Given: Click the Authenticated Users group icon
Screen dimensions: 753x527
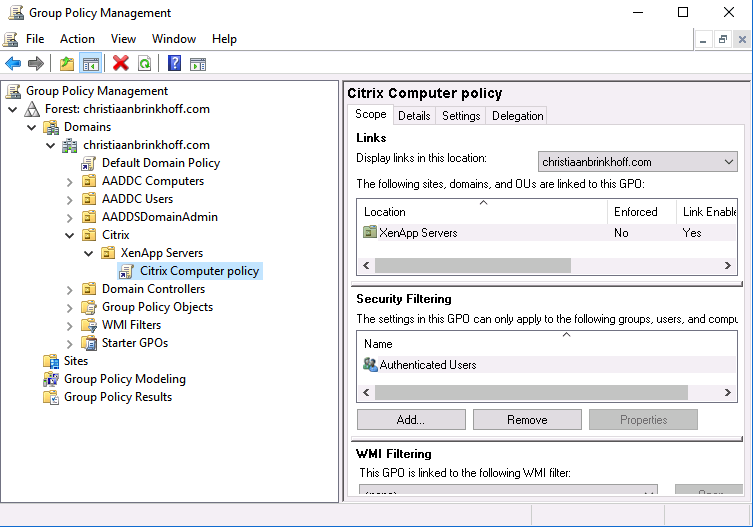Looking at the screenshot, I should pos(370,365).
